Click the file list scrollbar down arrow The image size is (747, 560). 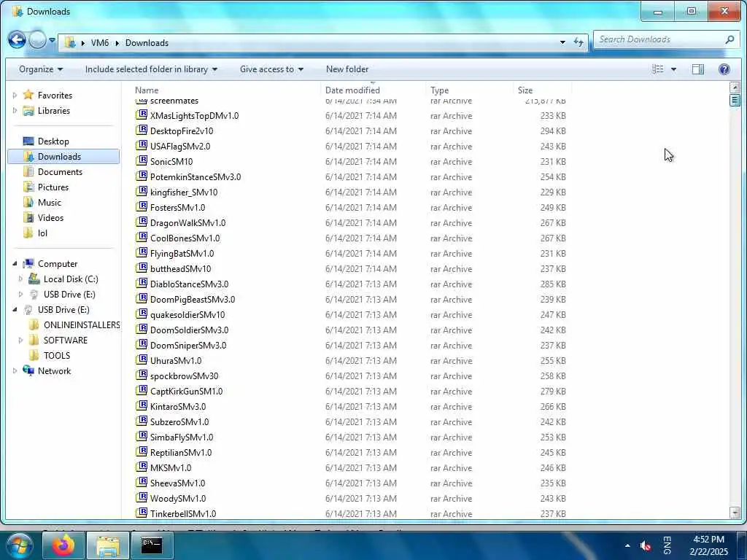[x=735, y=513]
